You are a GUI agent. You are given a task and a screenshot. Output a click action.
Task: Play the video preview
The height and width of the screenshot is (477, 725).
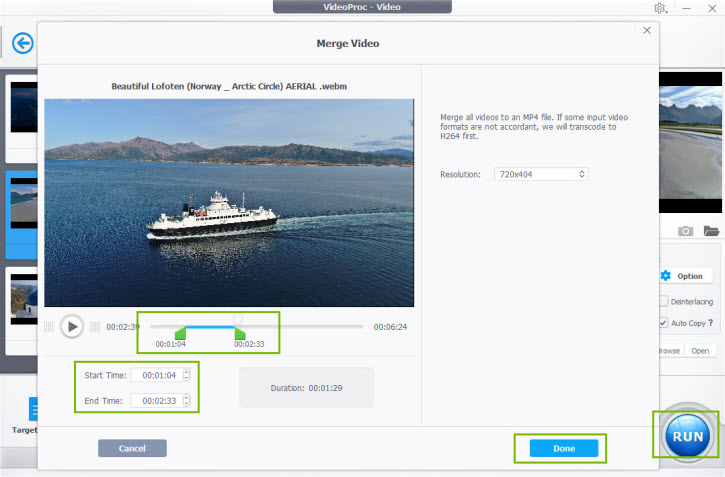(72, 327)
